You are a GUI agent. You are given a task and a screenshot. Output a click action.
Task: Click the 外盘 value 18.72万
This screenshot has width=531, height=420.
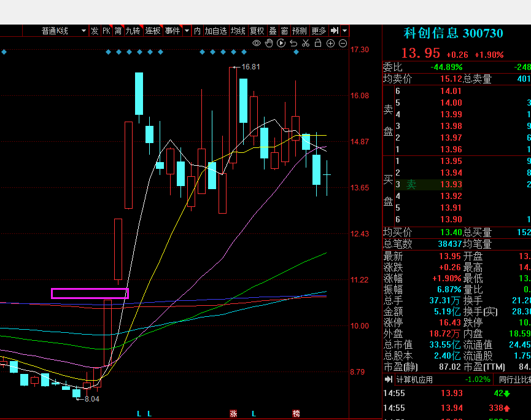click(x=444, y=333)
